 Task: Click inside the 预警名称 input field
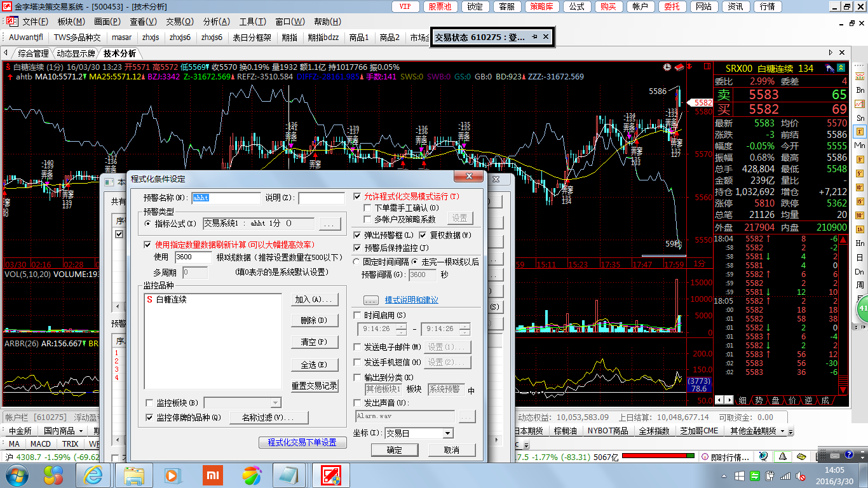click(226, 198)
